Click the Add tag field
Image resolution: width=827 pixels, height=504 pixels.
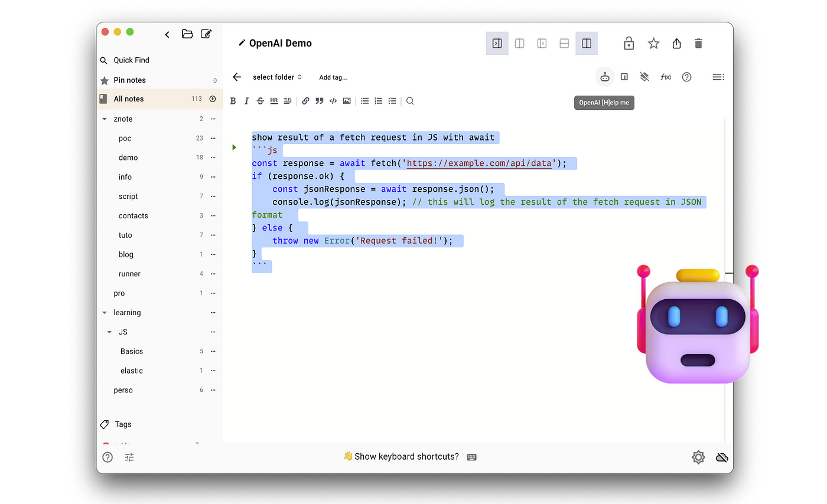tap(333, 77)
